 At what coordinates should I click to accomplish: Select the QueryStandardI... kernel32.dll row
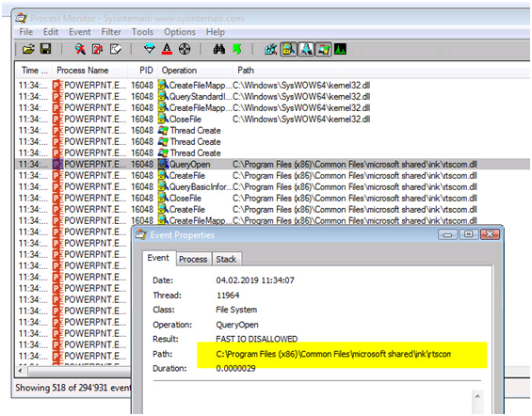(273, 97)
